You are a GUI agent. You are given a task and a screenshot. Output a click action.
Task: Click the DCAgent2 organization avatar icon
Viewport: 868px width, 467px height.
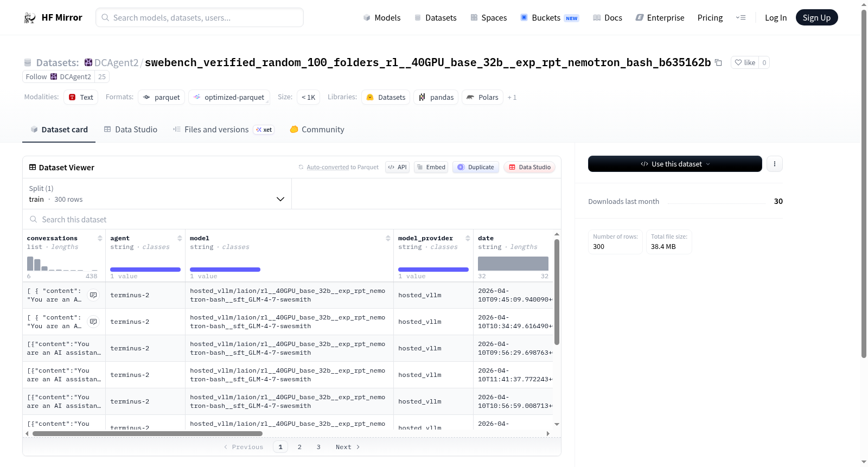[x=88, y=62]
